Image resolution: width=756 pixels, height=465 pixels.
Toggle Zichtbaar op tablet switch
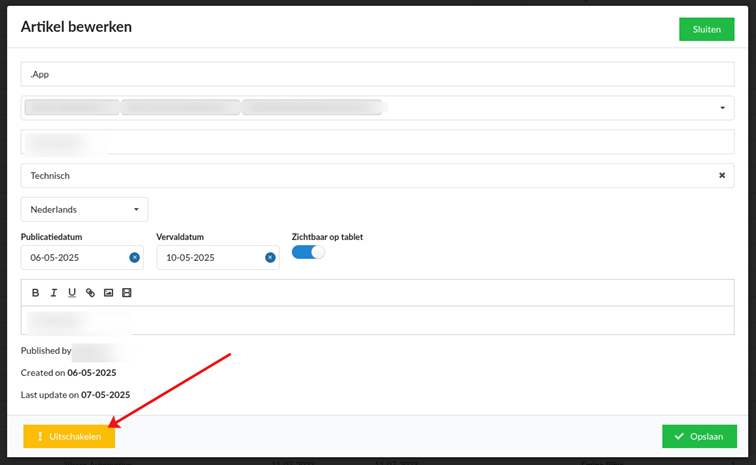pyautogui.click(x=308, y=252)
